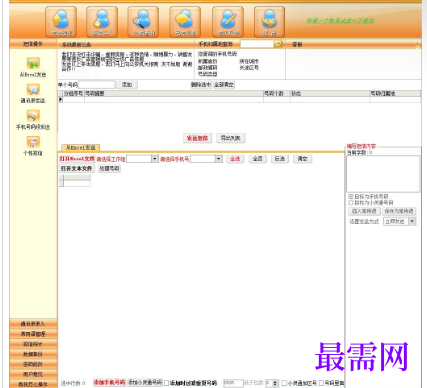Open the 请选择工作组 dropdown
Screen dimensions: 427x388
[x=155, y=159]
